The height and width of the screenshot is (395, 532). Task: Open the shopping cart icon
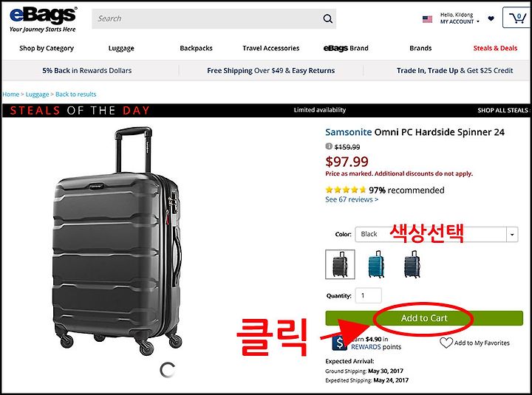(517, 18)
